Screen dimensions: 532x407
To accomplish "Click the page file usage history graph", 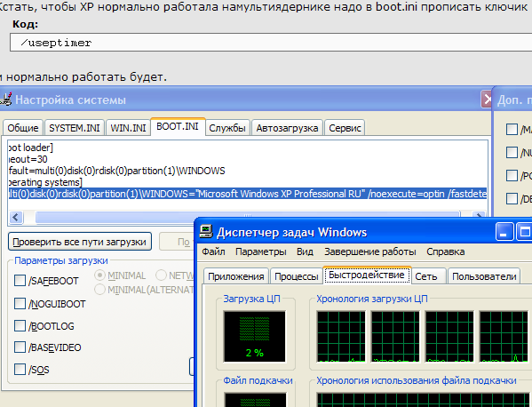I will (423, 400).
